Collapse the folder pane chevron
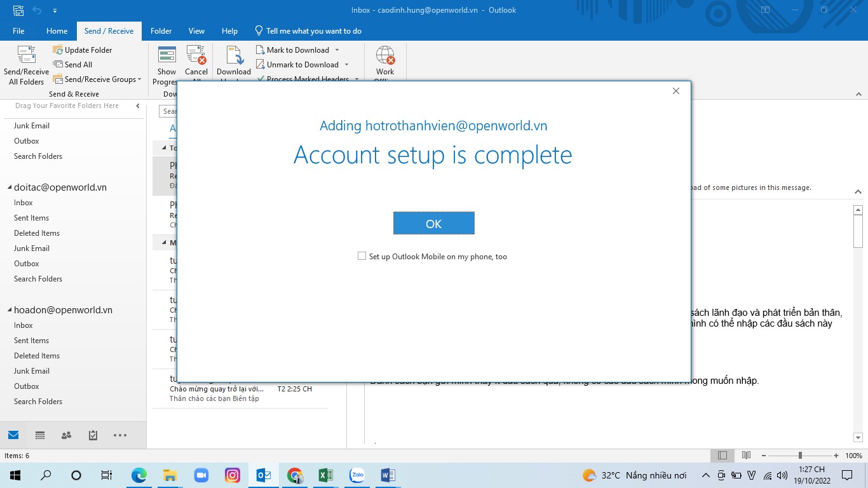The height and width of the screenshot is (488, 868). pyautogui.click(x=138, y=106)
